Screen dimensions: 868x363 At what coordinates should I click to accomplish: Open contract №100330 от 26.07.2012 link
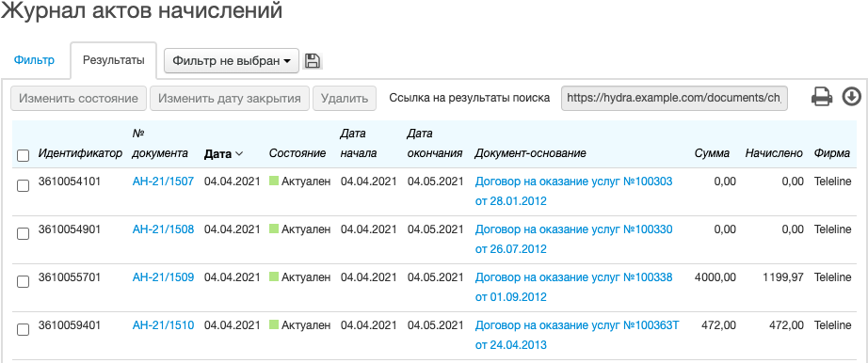tap(574, 239)
